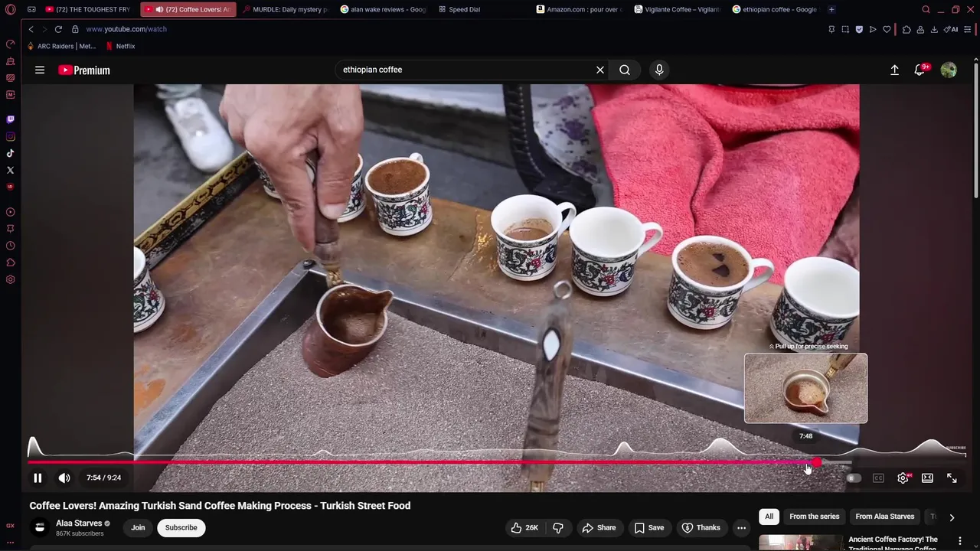This screenshot has height=551, width=980.
Task: Open YouTube account avatar menu
Action: click(x=949, y=70)
